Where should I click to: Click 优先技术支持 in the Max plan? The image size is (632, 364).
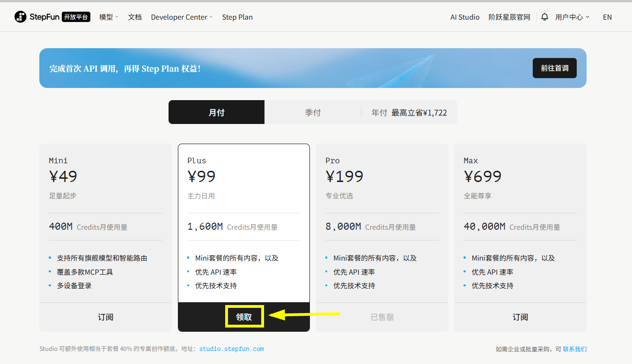tap(492, 285)
